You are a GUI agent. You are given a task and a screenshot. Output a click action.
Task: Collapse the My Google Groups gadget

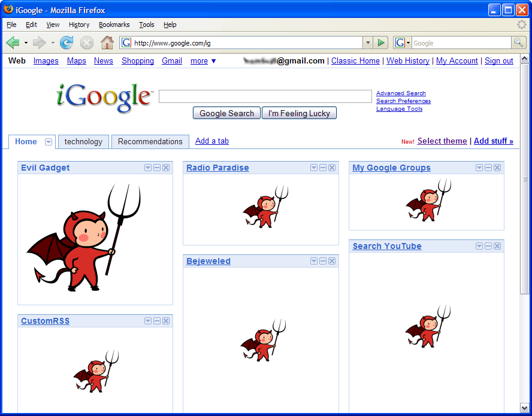488,168
